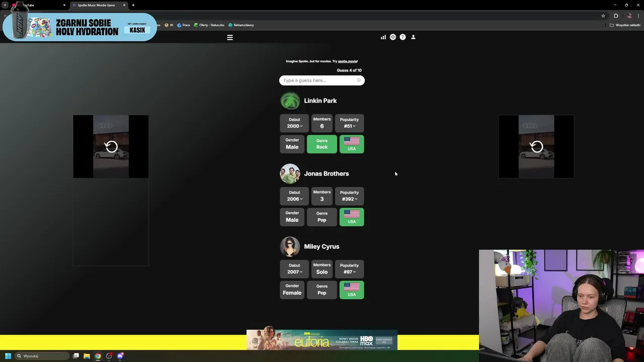Viewport: 644px width, 362px height.
Task: Click the guess search input field
Action: coord(322,80)
